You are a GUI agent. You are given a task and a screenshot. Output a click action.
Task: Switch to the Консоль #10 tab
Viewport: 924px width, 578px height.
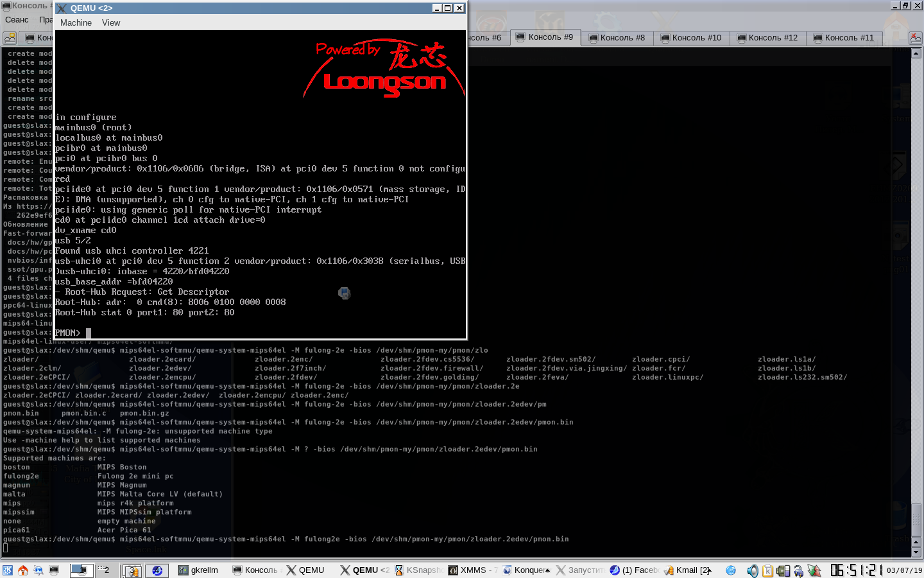(x=690, y=38)
